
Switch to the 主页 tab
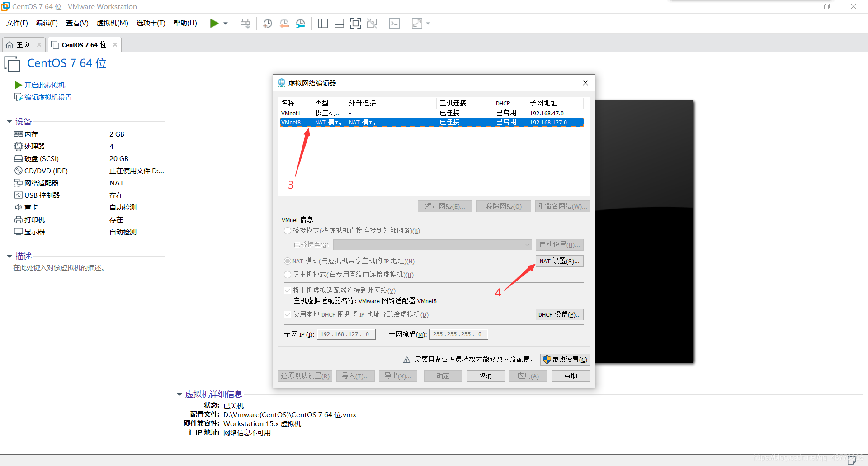pyautogui.click(x=23, y=45)
